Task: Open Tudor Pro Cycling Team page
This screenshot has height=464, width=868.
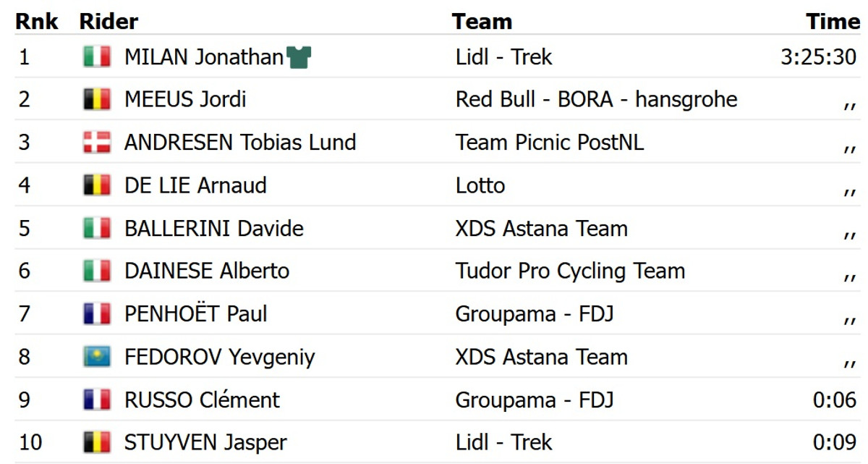Action: [x=570, y=271]
